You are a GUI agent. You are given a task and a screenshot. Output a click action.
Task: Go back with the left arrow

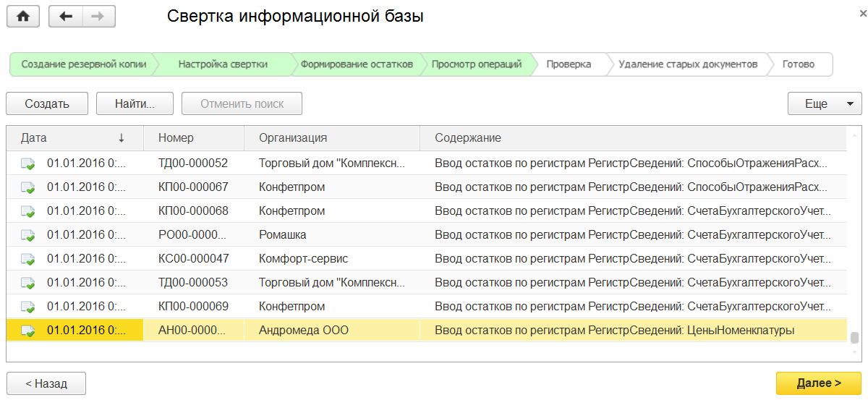[x=66, y=16]
